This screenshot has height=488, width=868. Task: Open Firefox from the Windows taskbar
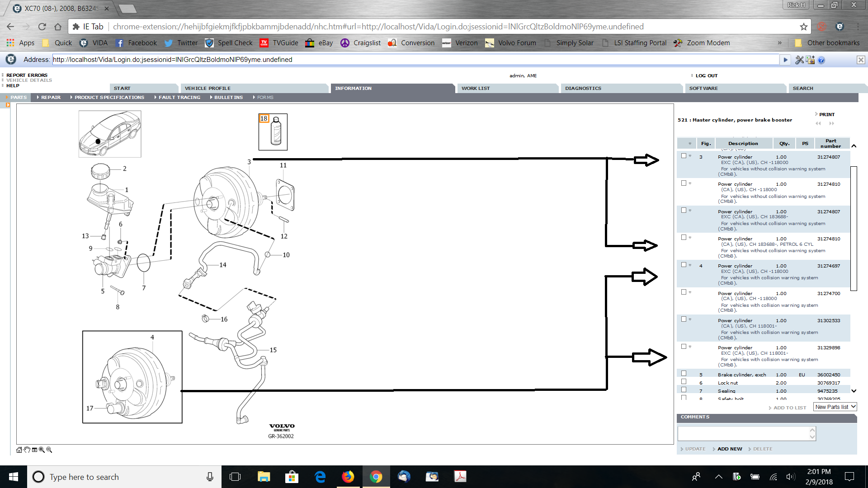(x=348, y=477)
